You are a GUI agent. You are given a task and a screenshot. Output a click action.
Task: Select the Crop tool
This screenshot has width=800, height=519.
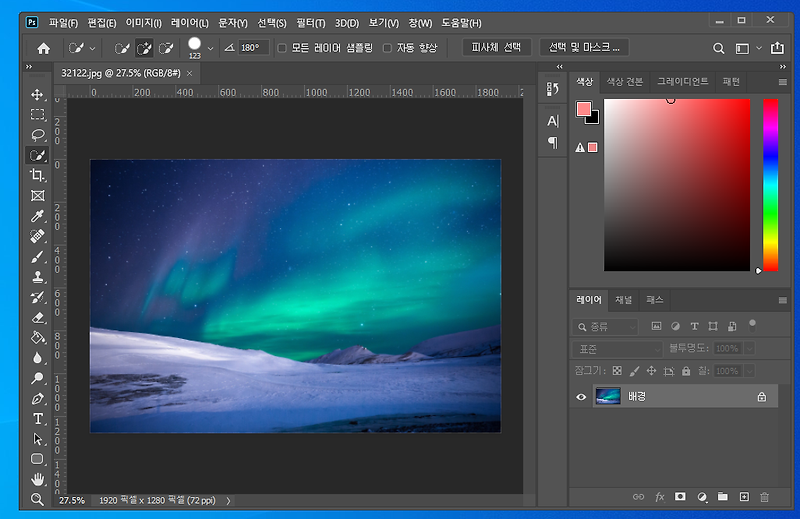(37, 175)
